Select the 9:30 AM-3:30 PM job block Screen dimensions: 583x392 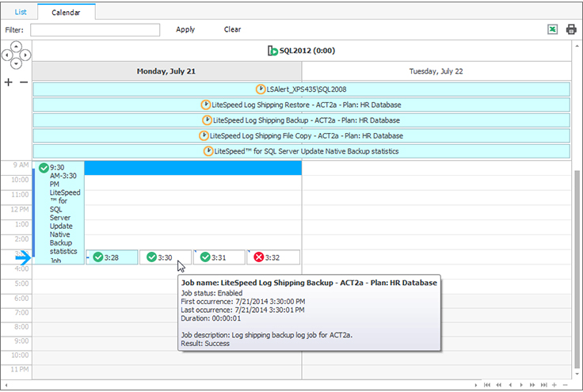(x=59, y=212)
